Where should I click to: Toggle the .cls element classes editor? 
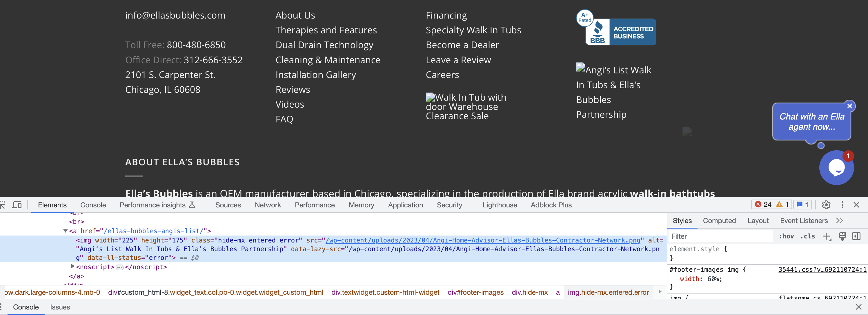[x=807, y=236]
